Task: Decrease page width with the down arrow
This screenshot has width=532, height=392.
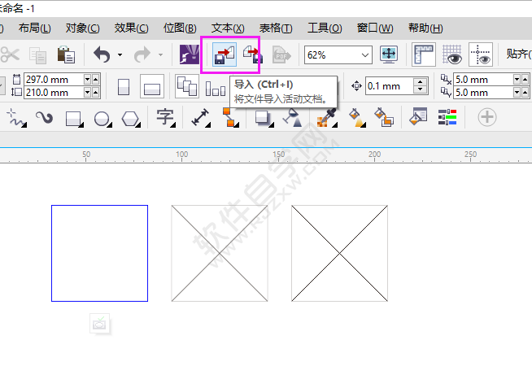Action: point(88,80)
